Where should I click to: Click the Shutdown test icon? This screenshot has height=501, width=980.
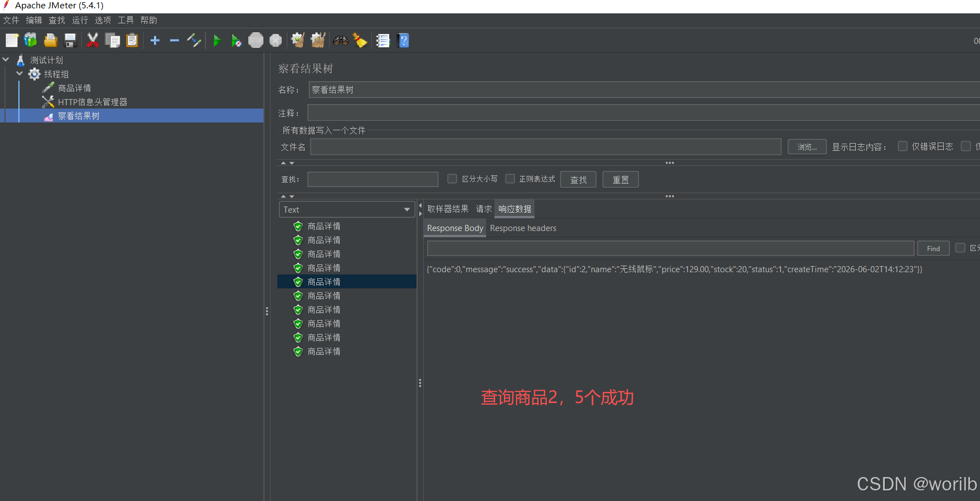pyautogui.click(x=276, y=41)
